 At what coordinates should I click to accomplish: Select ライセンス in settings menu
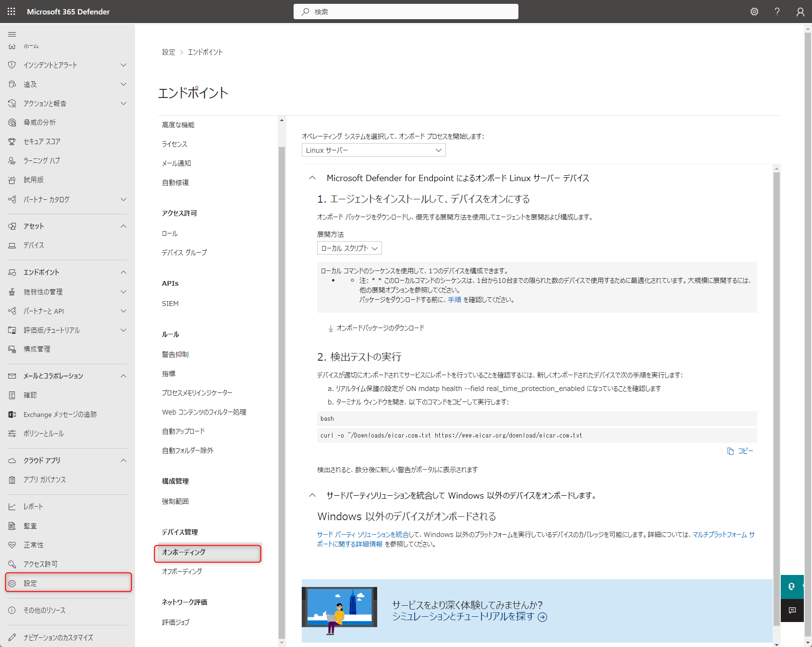(x=175, y=144)
